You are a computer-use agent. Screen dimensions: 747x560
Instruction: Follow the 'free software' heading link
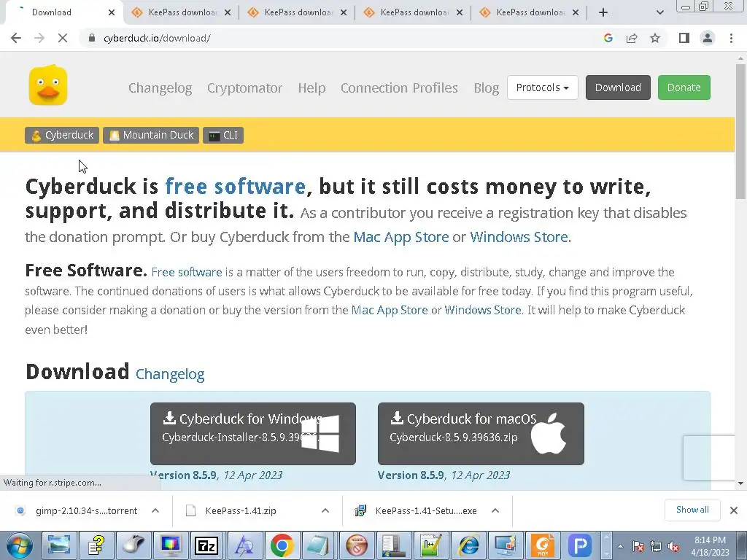(236, 186)
